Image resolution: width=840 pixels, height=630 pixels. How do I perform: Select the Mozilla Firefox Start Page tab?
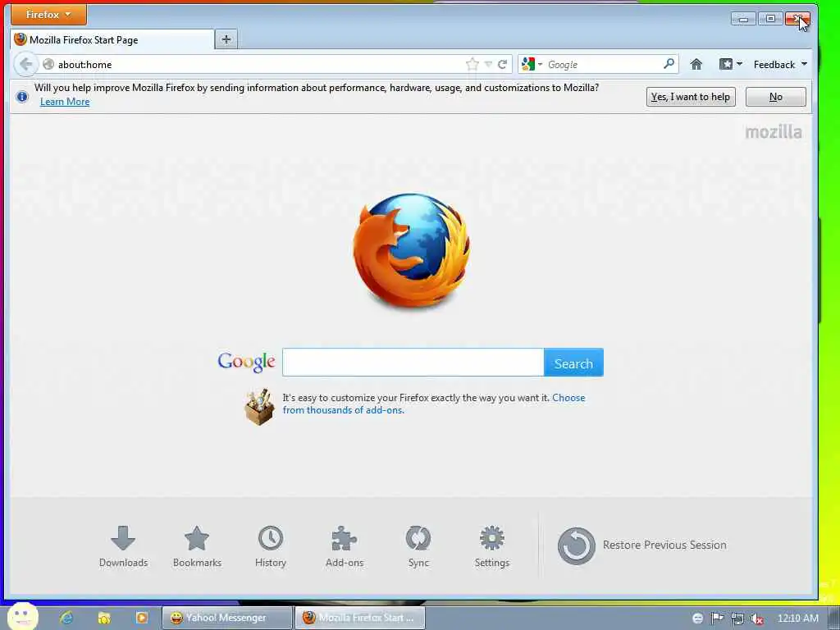click(112, 39)
